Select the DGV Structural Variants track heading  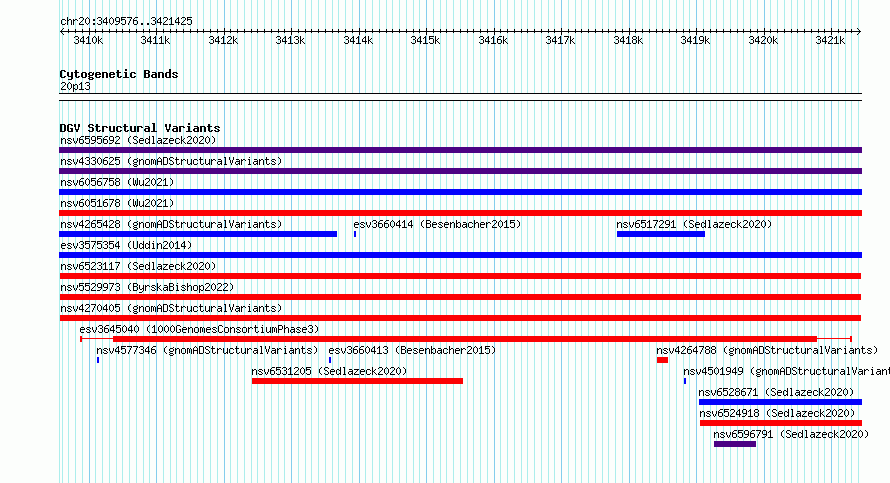point(140,128)
